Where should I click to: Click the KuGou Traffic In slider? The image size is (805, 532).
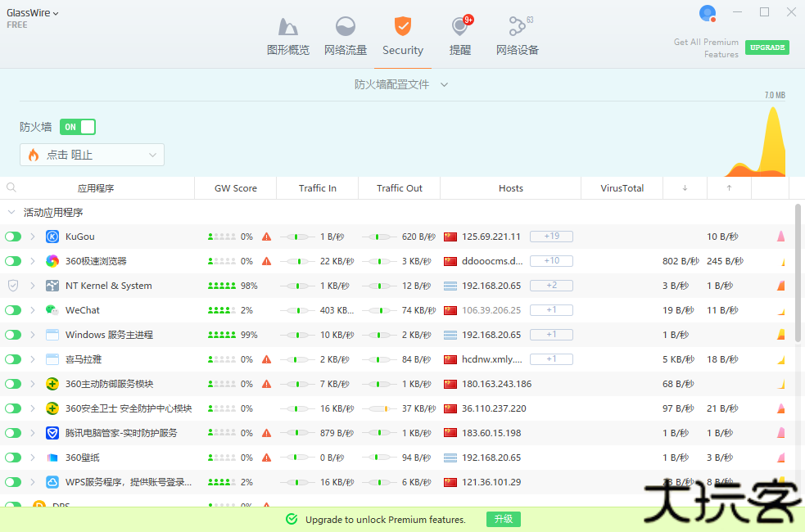click(x=298, y=237)
